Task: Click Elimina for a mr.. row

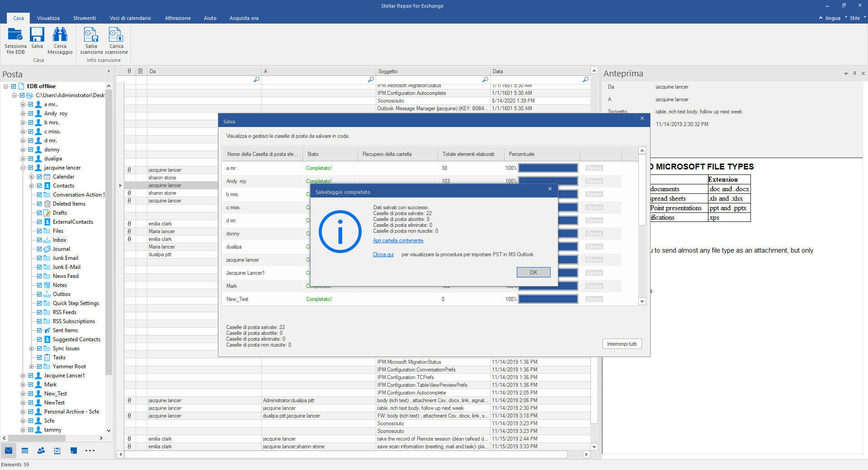Action: tap(594, 168)
